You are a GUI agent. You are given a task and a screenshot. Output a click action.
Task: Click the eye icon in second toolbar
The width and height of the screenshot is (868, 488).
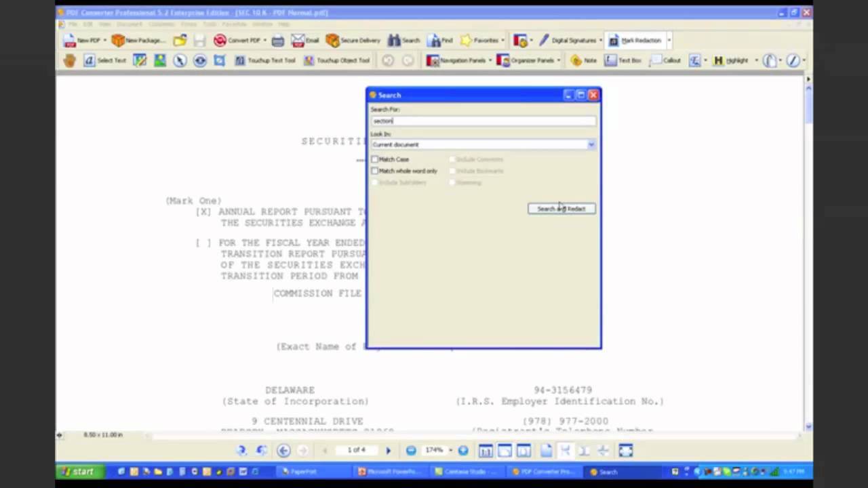point(200,60)
